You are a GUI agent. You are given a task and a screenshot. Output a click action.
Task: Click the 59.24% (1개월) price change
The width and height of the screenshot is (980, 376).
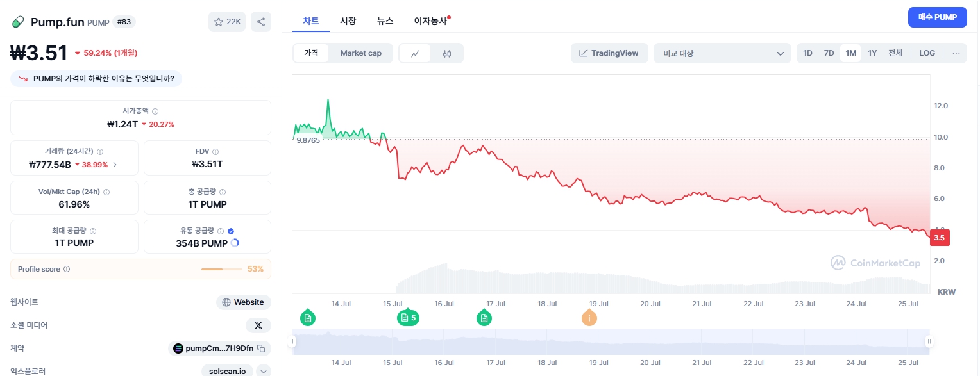106,53
